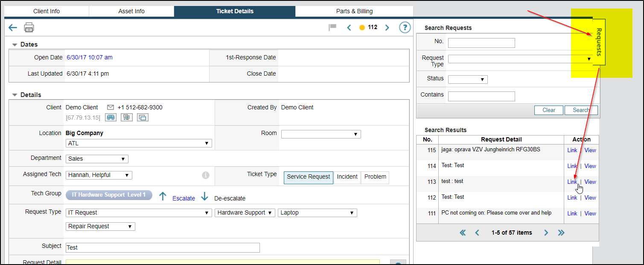644x265 pixels.
Task: Open the Repair Request dropdown
Action: pos(100,227)
